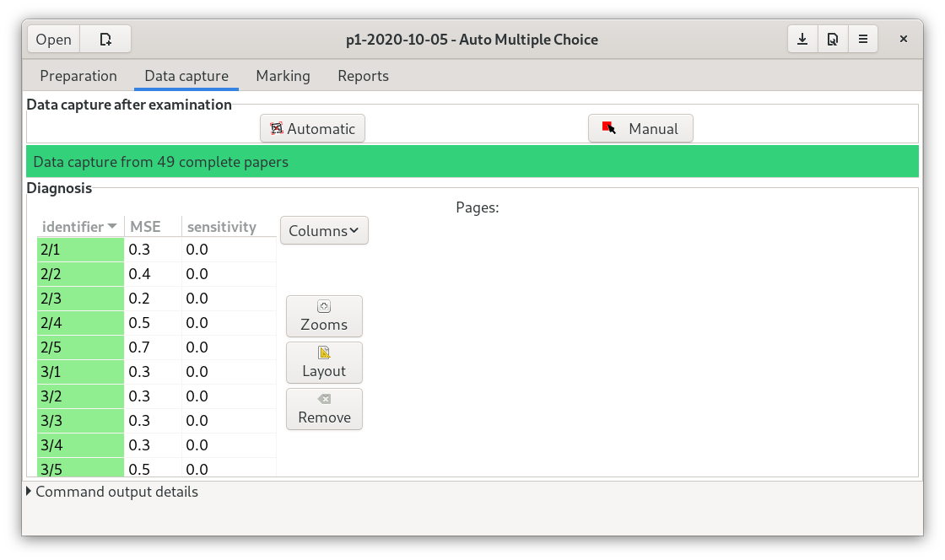The width and height of the screenshot is (945, 560).
Task: Open Manual data capture
Action: click(640, 129)
